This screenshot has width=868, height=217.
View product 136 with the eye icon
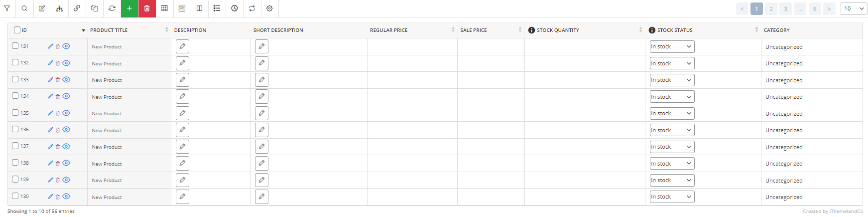click(x=66, y=130)
